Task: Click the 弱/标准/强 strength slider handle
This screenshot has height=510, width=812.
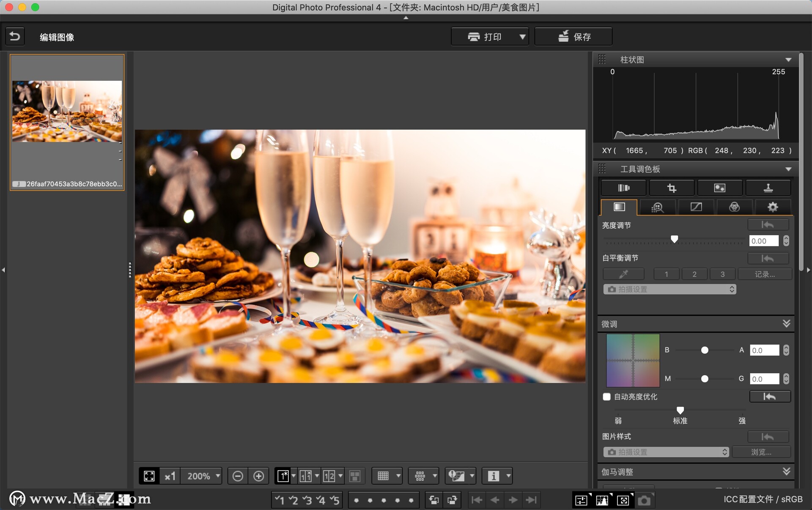Action: [680, 410]
